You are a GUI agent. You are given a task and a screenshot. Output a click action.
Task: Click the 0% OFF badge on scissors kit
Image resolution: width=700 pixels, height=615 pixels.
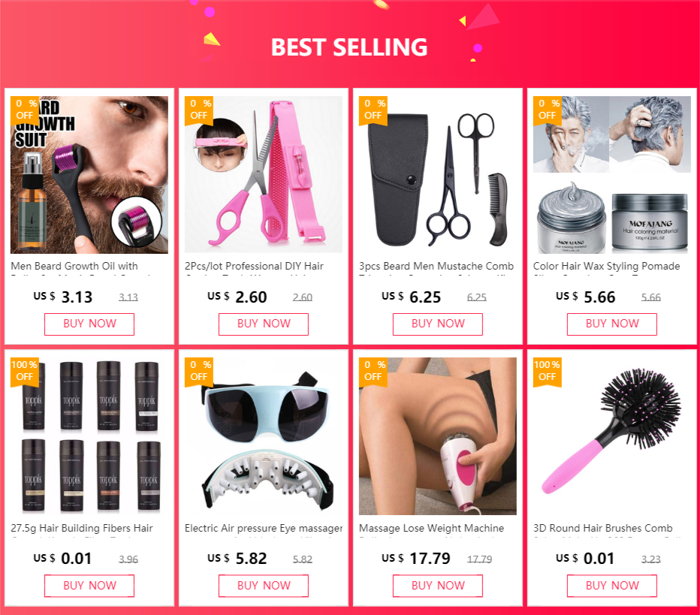[373, 110]
